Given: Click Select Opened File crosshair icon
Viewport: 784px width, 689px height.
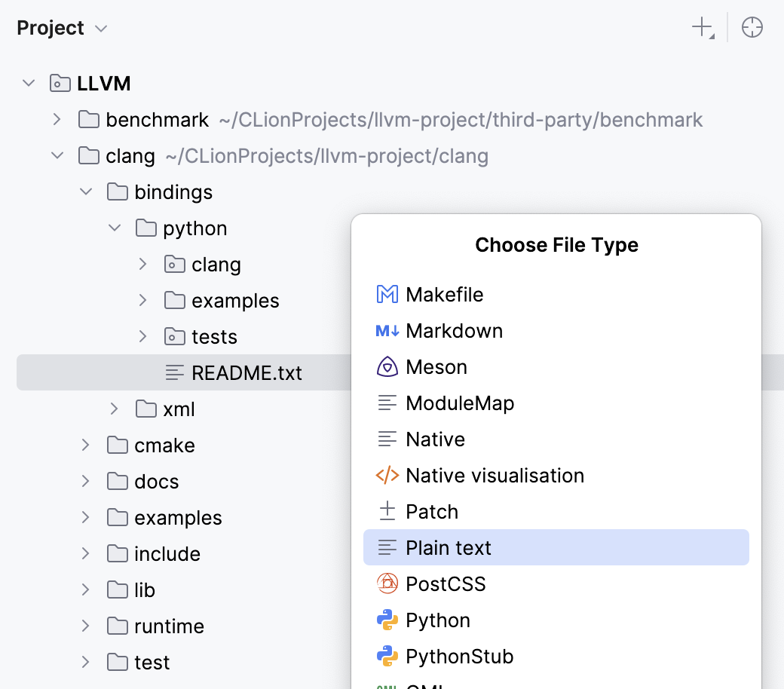Looking at the screenshot, I should (752, 26).
